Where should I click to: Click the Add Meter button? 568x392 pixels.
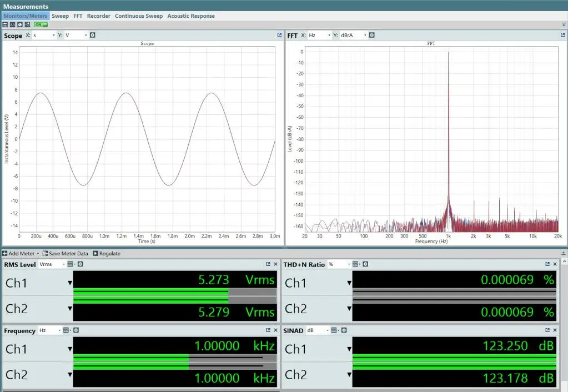click(x=20, y=253)
